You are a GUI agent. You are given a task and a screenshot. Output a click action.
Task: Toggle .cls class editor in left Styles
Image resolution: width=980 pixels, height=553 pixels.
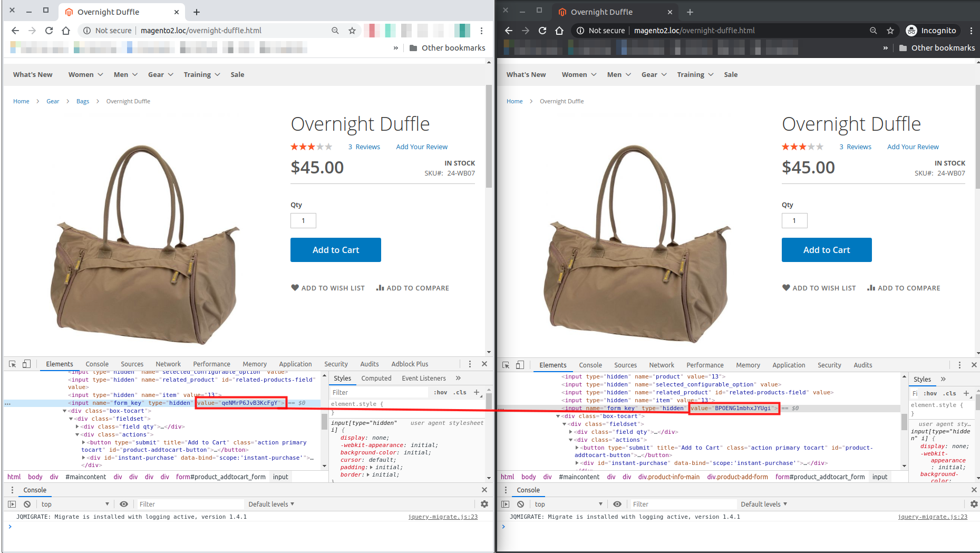pyautogui.click(x=460, y=392)
